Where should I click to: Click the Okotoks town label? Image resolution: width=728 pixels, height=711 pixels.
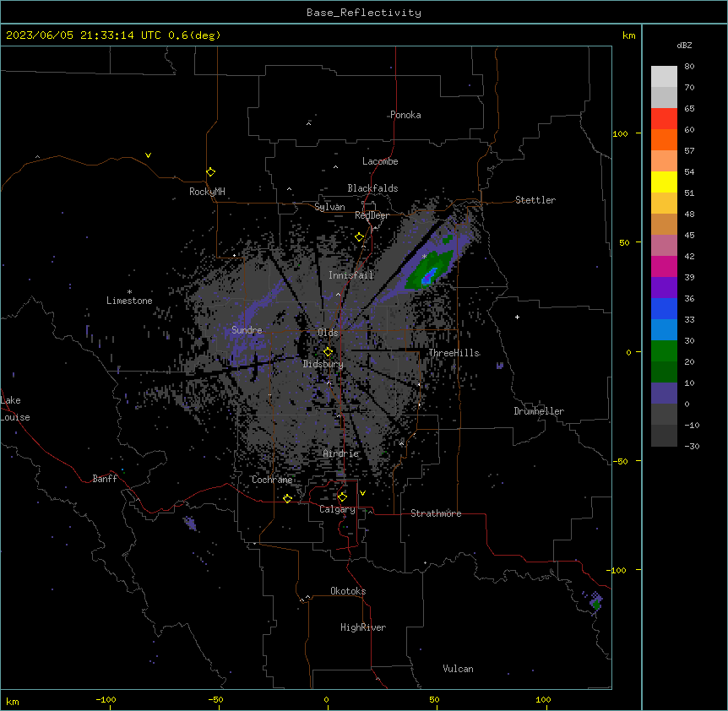348,591
